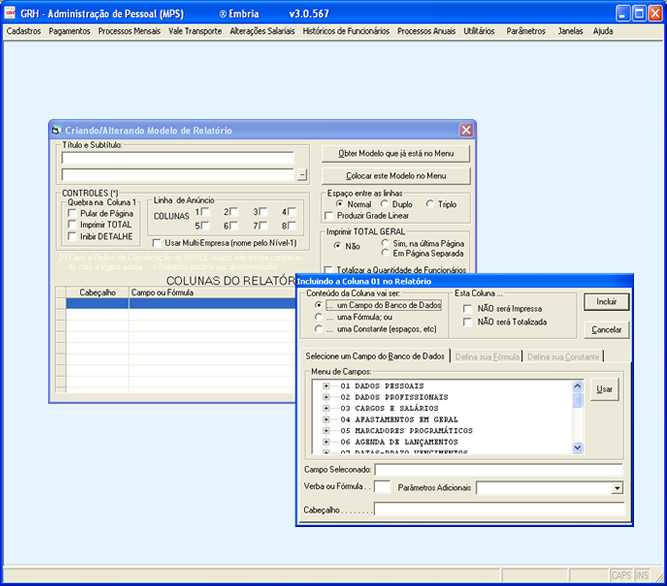Check column 4 in Linha de Anúncio
Screen dimensions: 667x586
pos(292,211)
